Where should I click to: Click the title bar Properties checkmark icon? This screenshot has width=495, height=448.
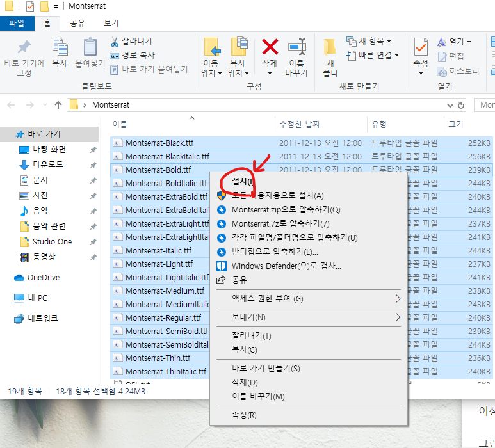tap(30, 6)
